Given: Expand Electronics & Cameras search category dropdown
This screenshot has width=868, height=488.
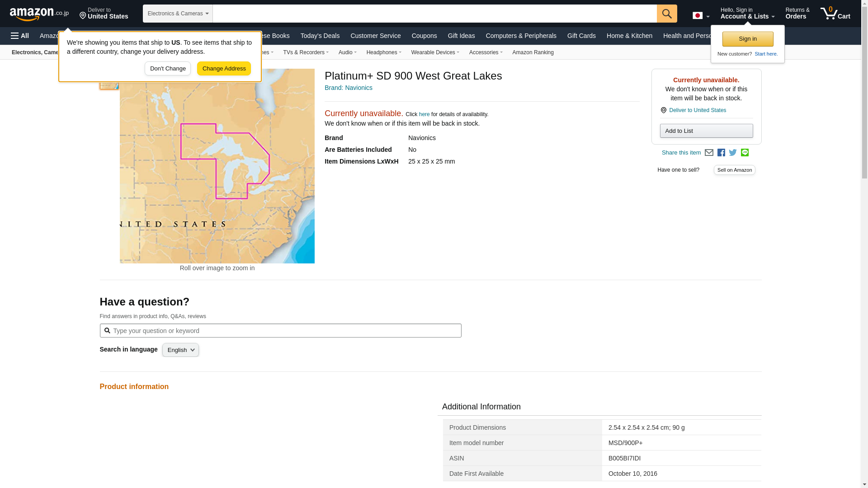Looking at the screenshot, I should (x=178, y=14).
